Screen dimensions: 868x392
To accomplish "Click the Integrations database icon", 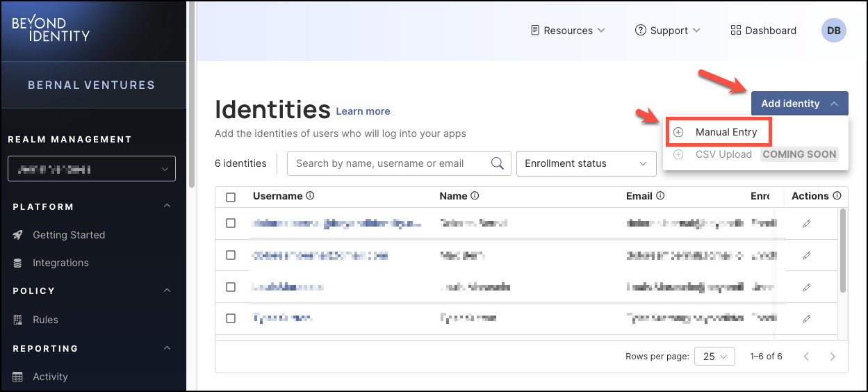I will [18, 263].
